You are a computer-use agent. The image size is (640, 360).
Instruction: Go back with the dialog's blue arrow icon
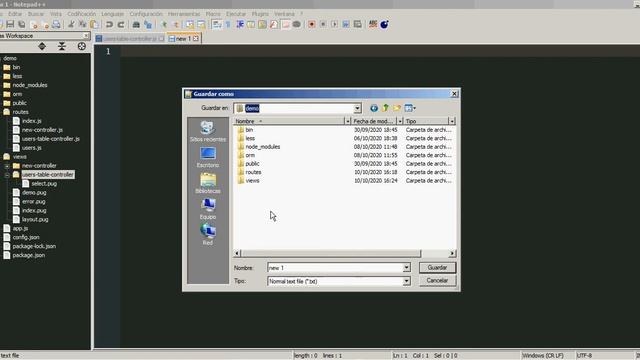pos(373,108)
